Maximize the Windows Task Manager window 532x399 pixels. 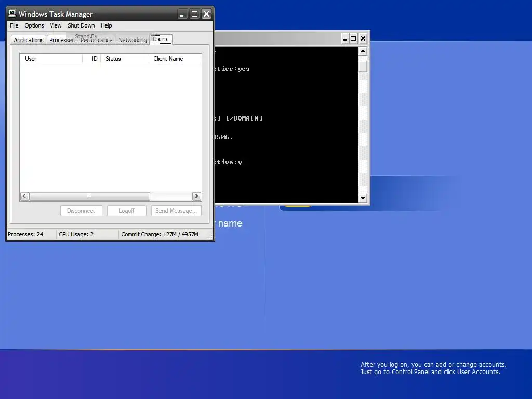194,14
